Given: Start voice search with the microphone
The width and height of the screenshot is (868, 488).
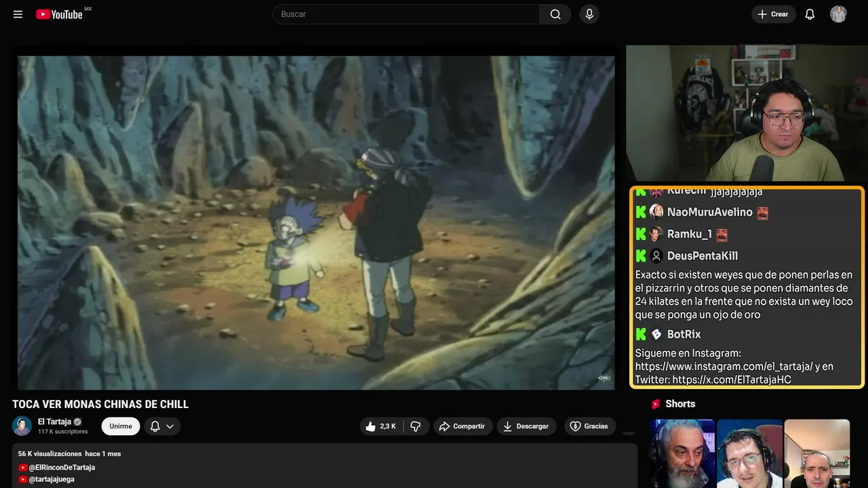Looking at the screenshot, I should [589, 14].
